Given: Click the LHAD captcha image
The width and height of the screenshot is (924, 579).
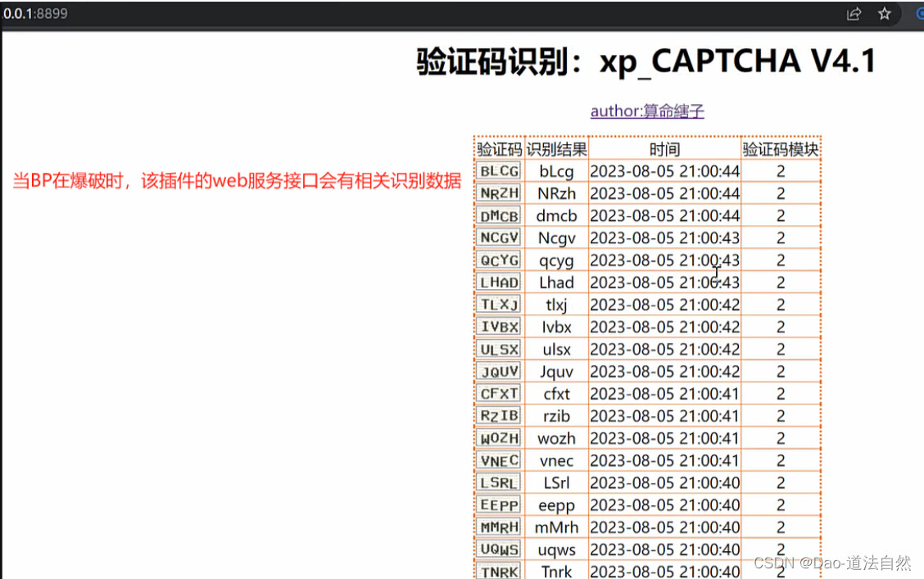Looking at the screenshot, I should point(499,283).
